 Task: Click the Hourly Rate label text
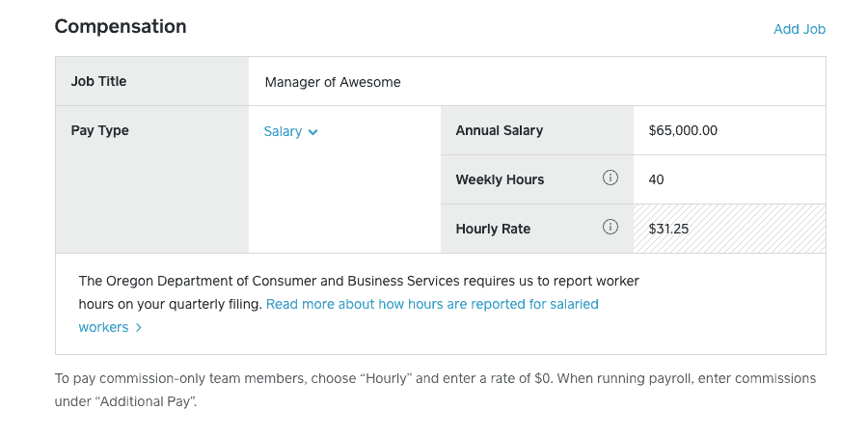click(x=493, y=229)
